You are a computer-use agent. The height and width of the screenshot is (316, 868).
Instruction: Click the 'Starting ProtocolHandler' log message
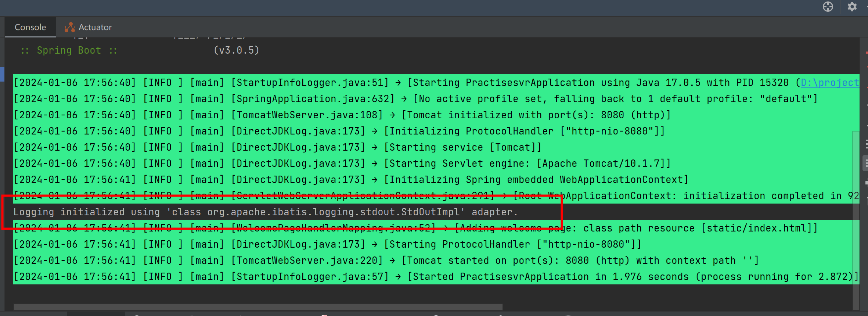click(513, 244)
